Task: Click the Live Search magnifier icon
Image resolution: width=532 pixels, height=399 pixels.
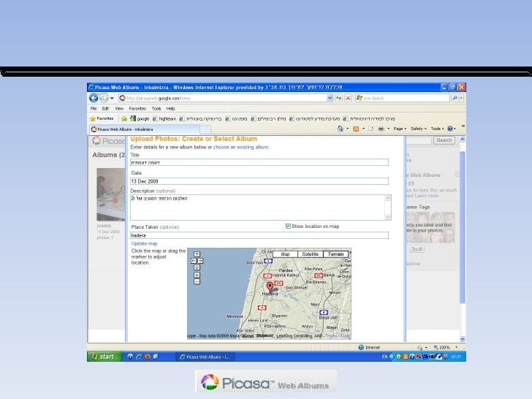Action: click(x=455, y=98)
